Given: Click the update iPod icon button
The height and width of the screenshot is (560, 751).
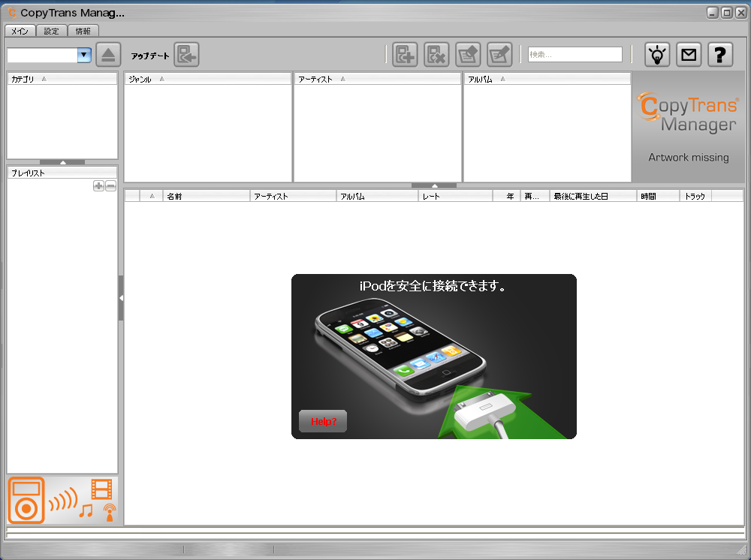Looking at the screenshot, I should pyautogui.click(x=186, y=55).
